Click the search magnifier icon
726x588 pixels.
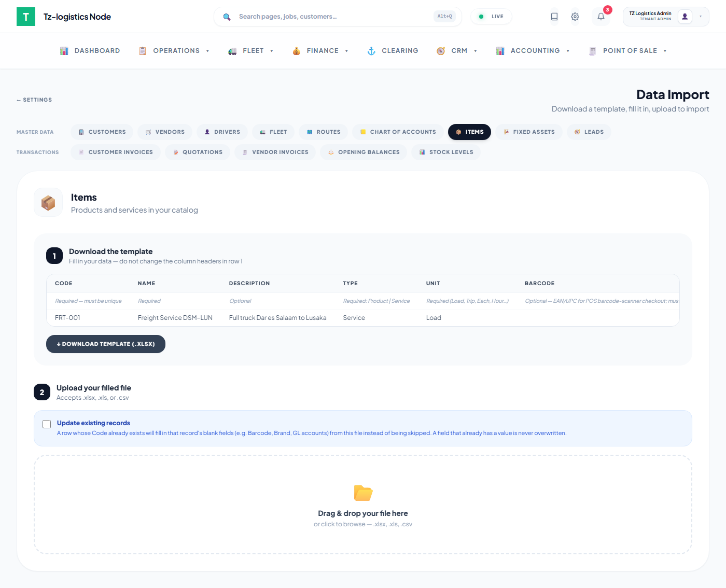227,17
